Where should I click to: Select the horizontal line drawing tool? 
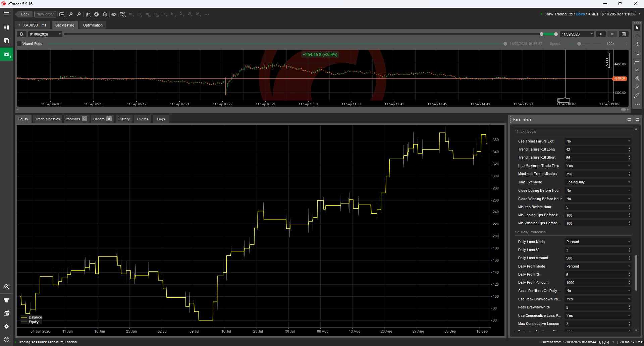(x=637, y=61)
